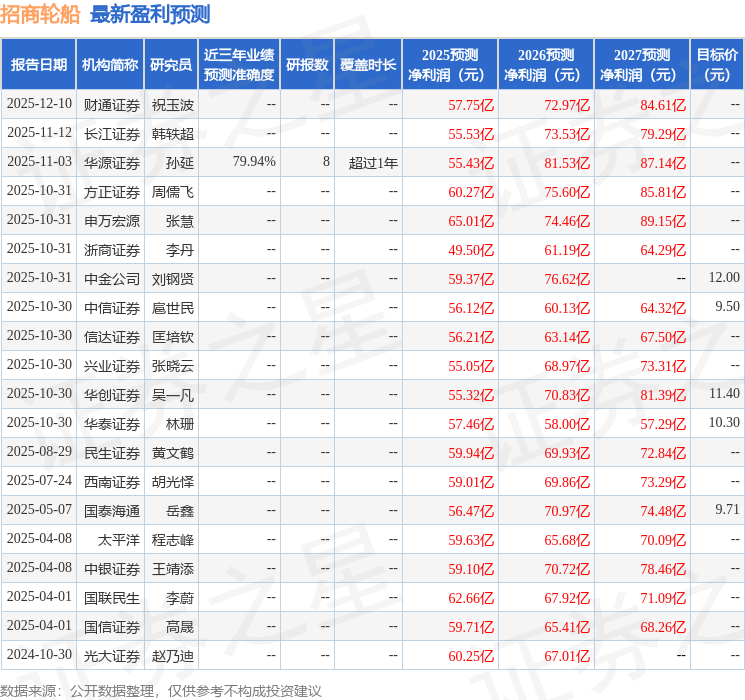
Task: Select the 财通证券 institution cell
Action: tap(110, 105)
